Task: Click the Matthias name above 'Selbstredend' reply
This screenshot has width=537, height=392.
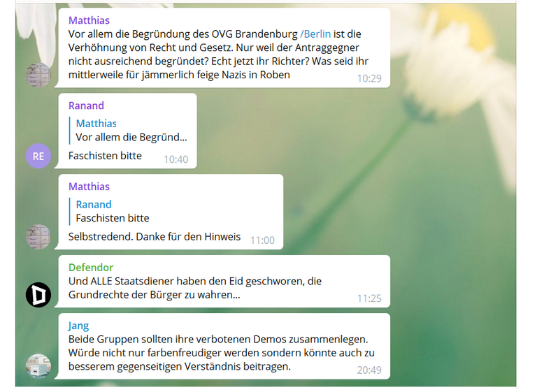Action: click(x=89, y=187)
